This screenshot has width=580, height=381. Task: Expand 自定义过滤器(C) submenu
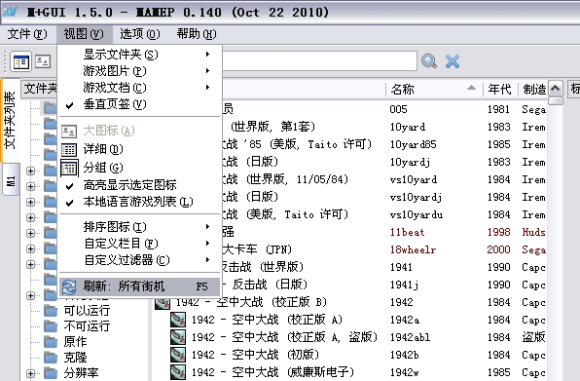click(x=140, y=260)
